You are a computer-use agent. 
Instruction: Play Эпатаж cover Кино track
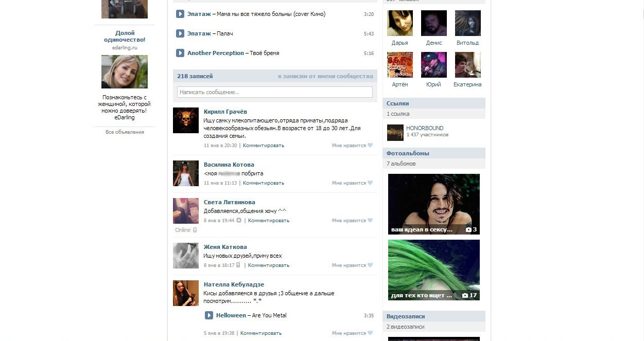click(x=180, y=14)
